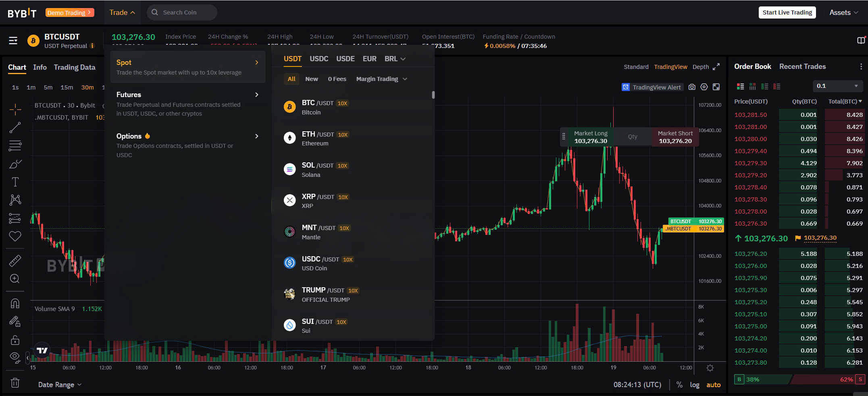Click the Search Coin input field
This screenshot has height=396, width=868.
pos(182,12)
